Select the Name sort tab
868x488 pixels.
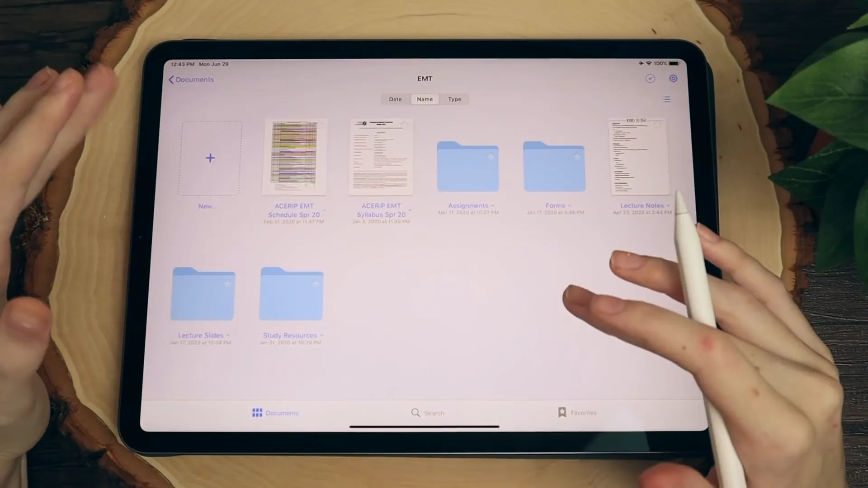coord(425,99)
